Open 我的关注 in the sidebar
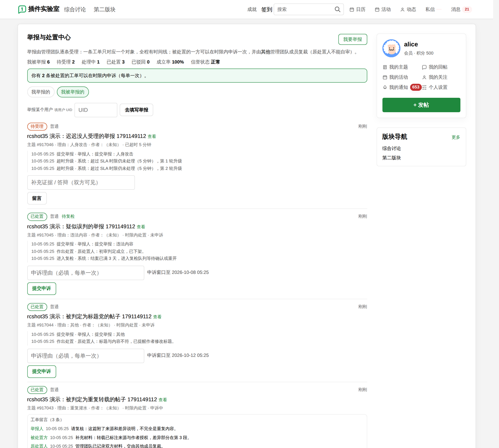Screen dimensions: 499x448 tap(435, 77)
